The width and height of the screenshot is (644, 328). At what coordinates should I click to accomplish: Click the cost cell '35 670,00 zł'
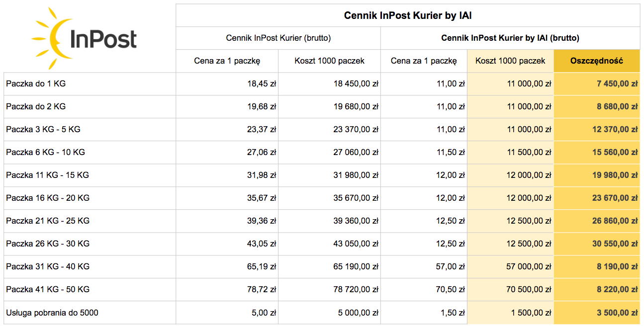coord(330,198)
